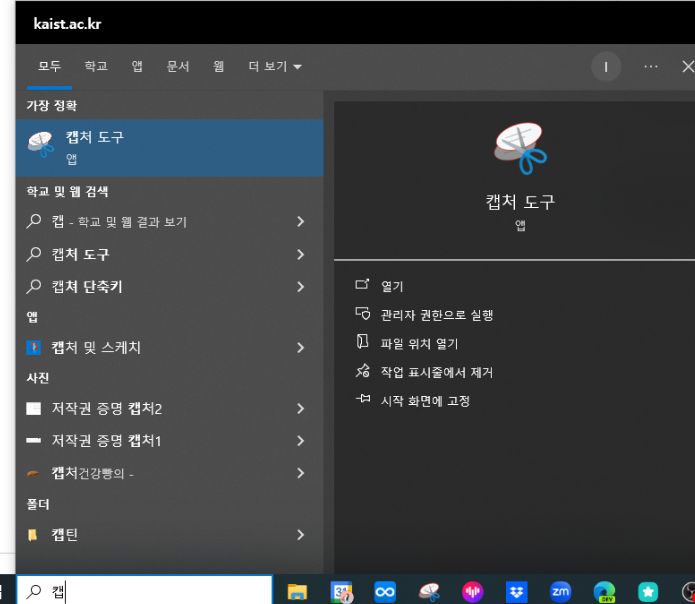Click magnifier icon beside 캡처 단축키

point(34,287)
